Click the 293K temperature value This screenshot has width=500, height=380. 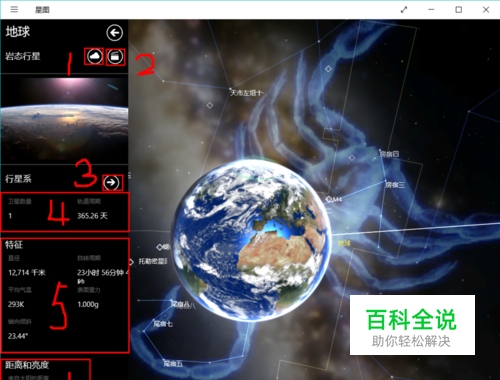pos(16,304)
